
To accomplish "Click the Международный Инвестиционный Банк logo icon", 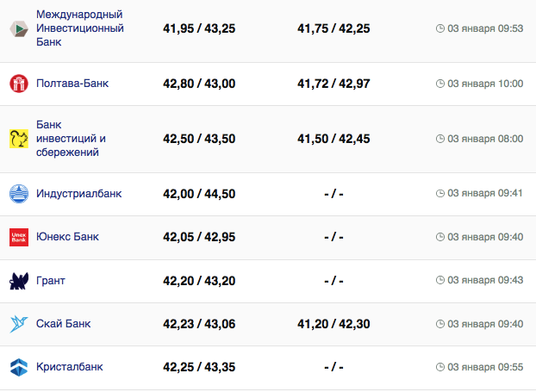I will click(x=18, y=28).
